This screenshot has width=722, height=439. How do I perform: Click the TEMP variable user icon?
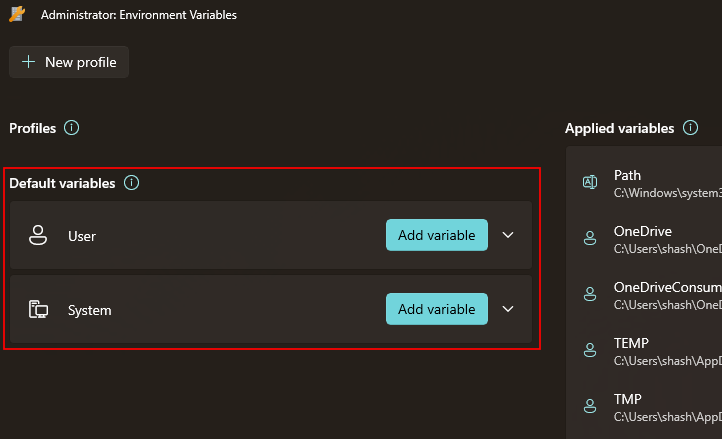(x=590, y=349)
